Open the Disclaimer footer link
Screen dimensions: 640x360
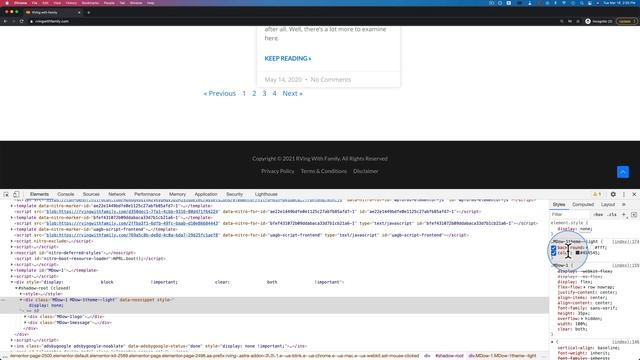pyautogui.click(x=366, y=171)
